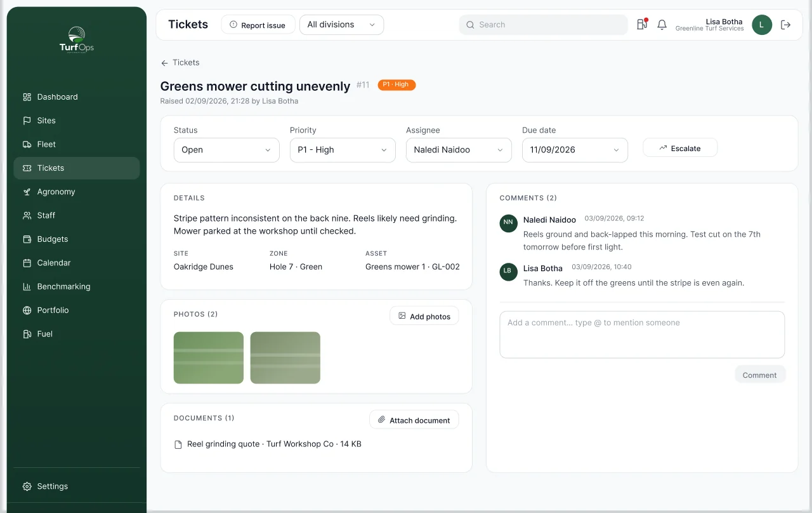Focus the Search field
The height and width of the screenshot is (513, 812).
click(x=543, y=25)
